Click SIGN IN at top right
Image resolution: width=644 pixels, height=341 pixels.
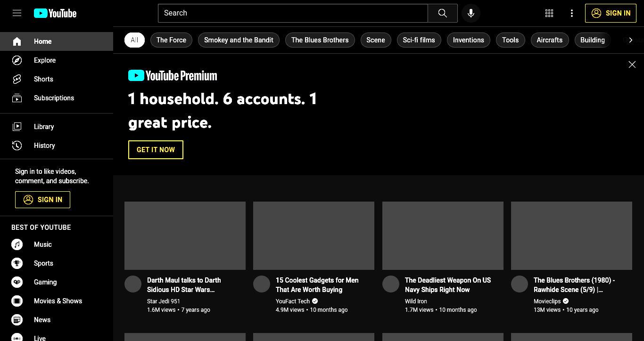click(611, 13)
